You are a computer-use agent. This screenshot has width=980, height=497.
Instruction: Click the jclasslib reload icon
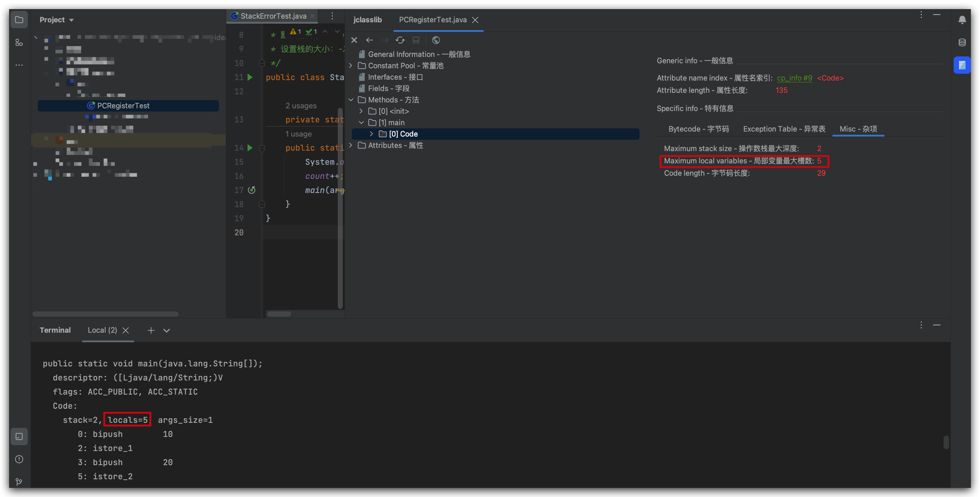pyautogui.click(x=400, y=40)
